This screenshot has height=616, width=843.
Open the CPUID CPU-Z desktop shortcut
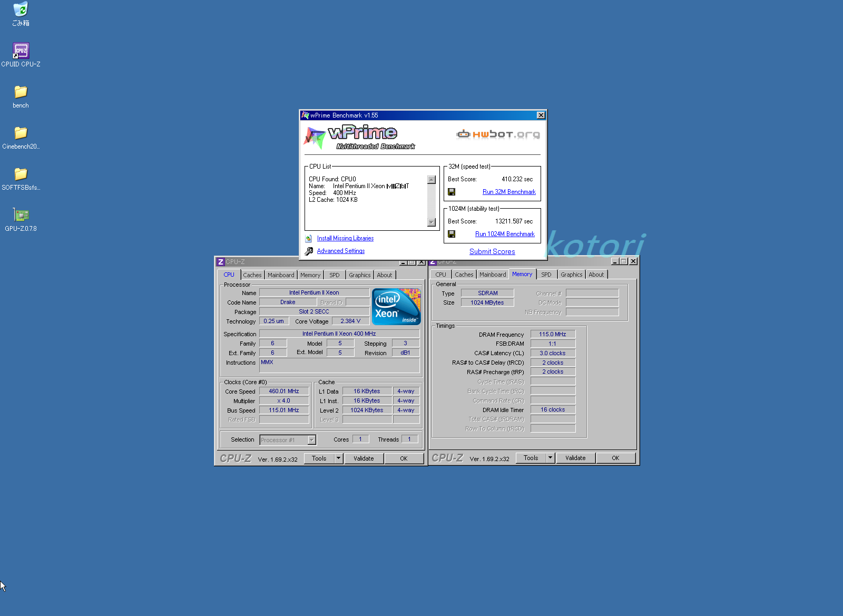(x=21, y=55)
